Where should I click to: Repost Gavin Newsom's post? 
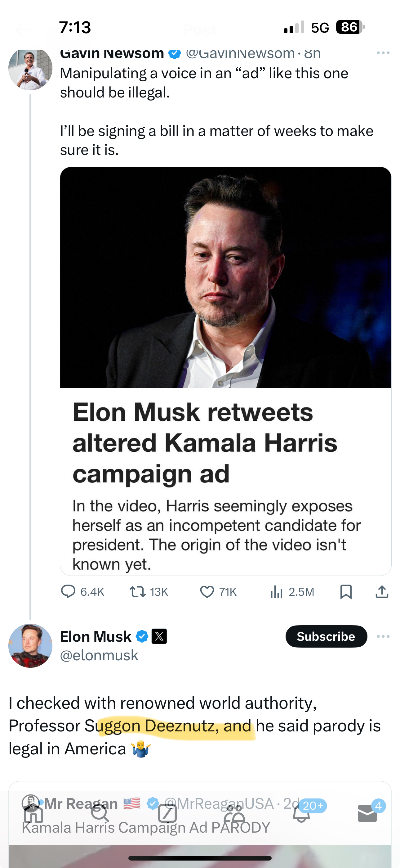138,592
